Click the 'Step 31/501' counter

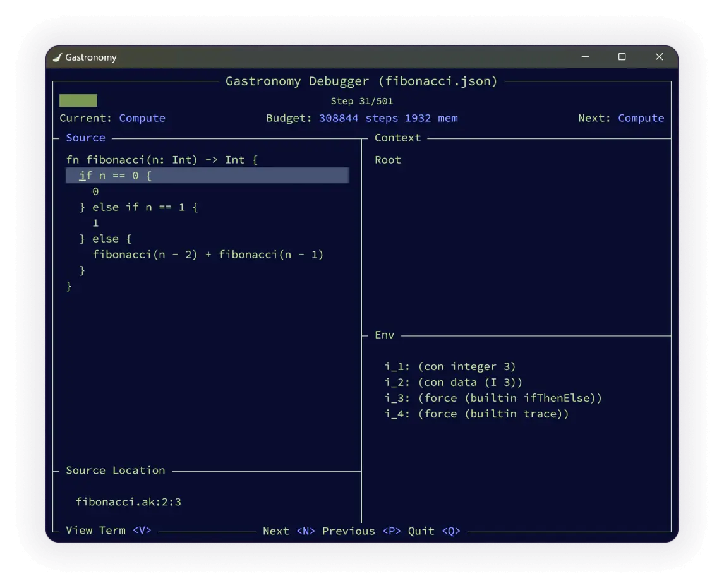(361, 101)
